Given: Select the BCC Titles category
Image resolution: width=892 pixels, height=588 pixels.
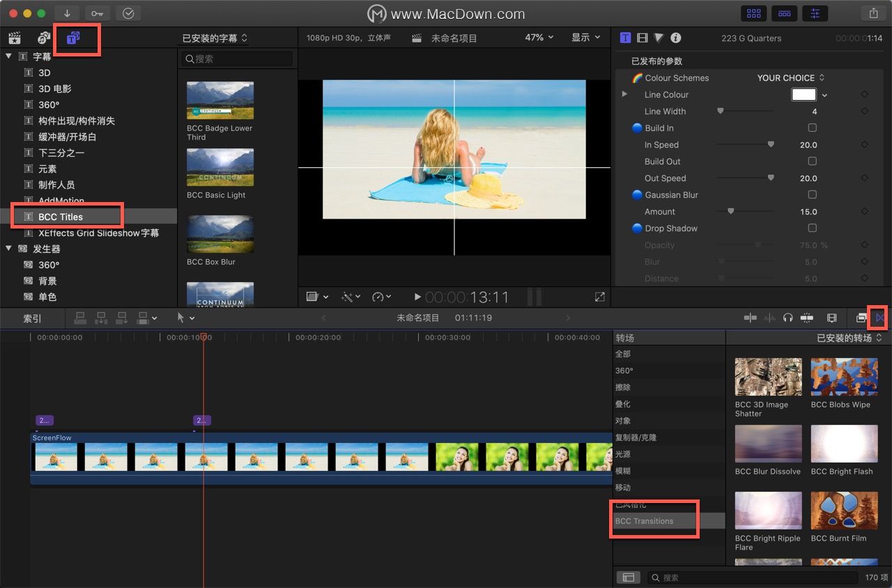Looking at the screenshot, I should pos(89,217).
